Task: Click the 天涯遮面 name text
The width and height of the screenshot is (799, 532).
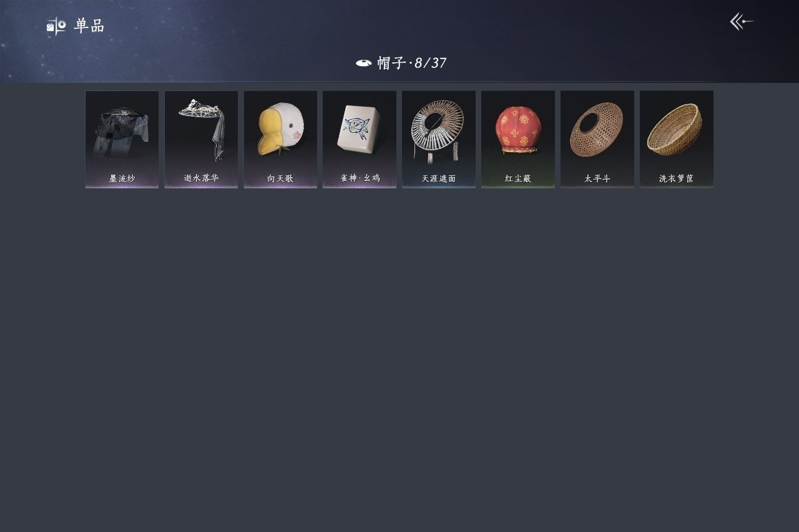Action: (x=438, y=178)
